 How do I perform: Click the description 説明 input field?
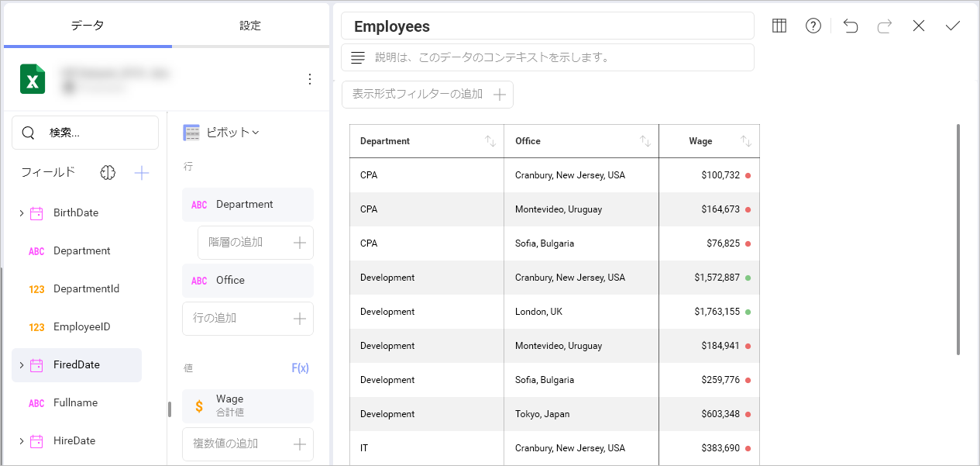(x=548, y=57)
